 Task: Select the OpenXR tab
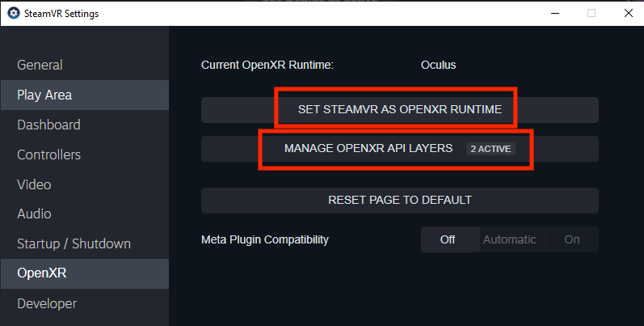click(x=84, y=273)
